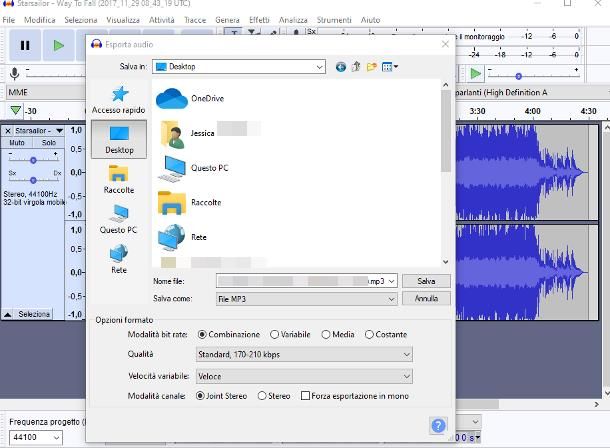610x448 pixels.
Task: Close the Esporta audio dialog
Action: (x=445, y=44)
